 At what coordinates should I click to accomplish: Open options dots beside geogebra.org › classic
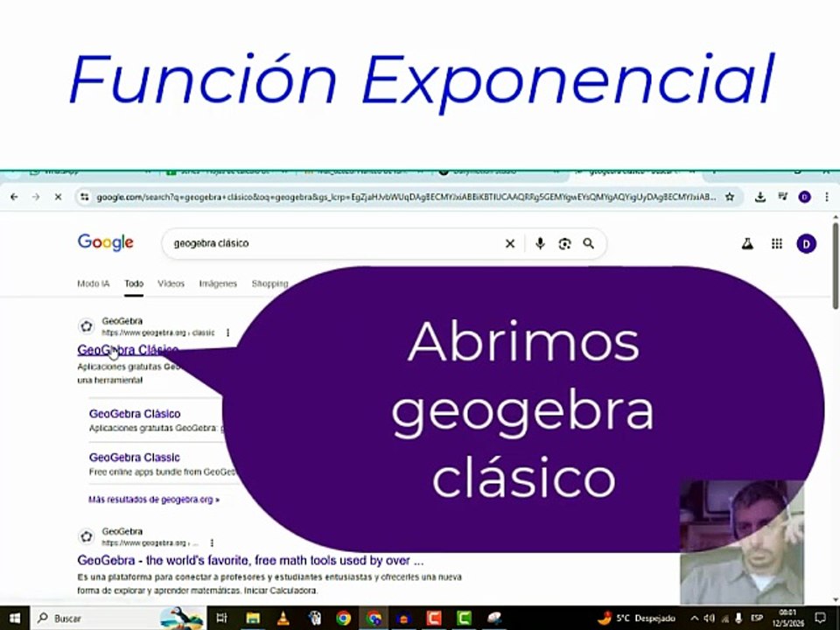pyautogui.click(x=227, y=332)
